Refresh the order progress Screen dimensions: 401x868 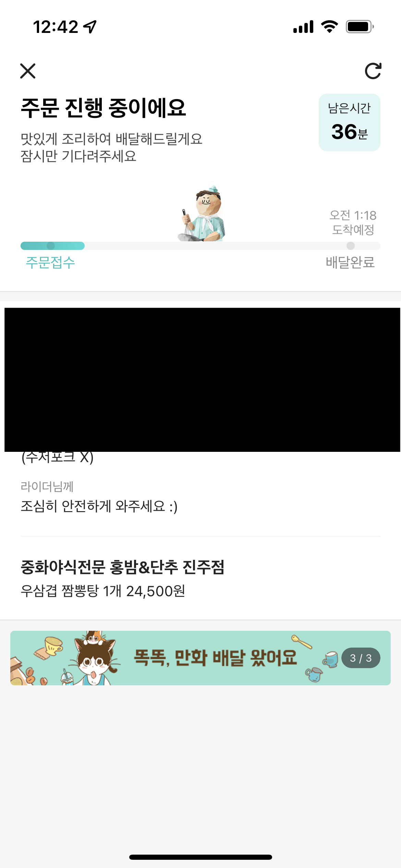[x=373, y=71]
